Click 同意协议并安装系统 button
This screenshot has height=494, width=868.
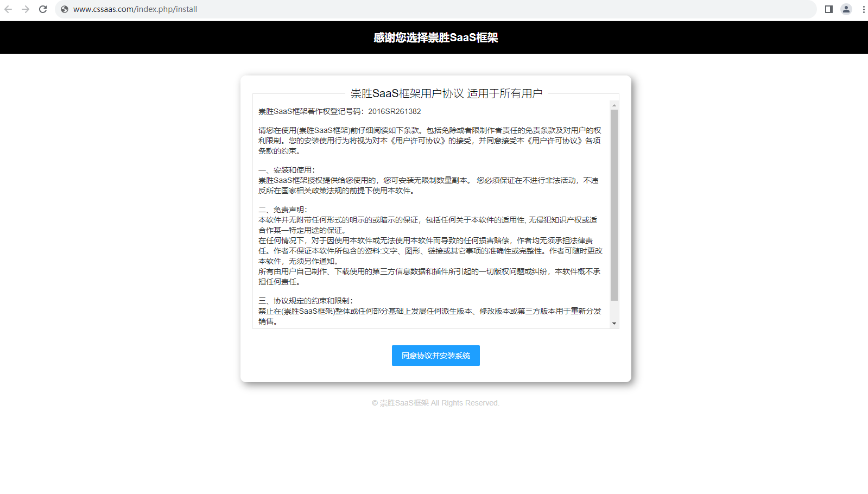click(435, 356)
